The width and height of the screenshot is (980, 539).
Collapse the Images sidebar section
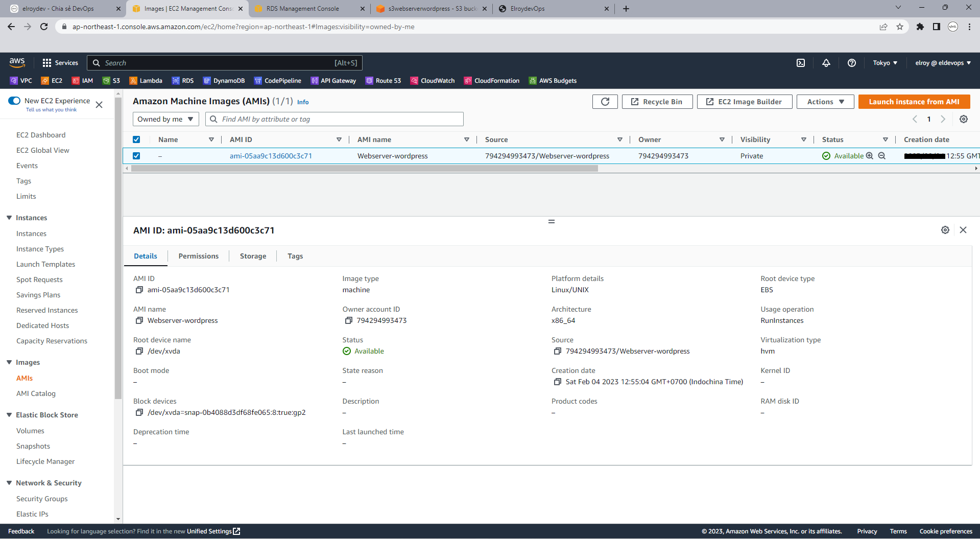click(x=9, y=362)
